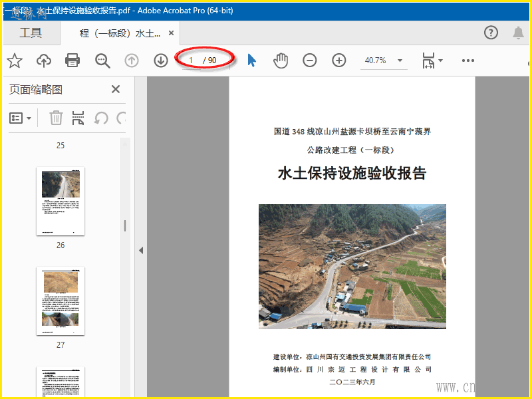
Task: Activate the hand pan tool
Action: click(281, 61)
